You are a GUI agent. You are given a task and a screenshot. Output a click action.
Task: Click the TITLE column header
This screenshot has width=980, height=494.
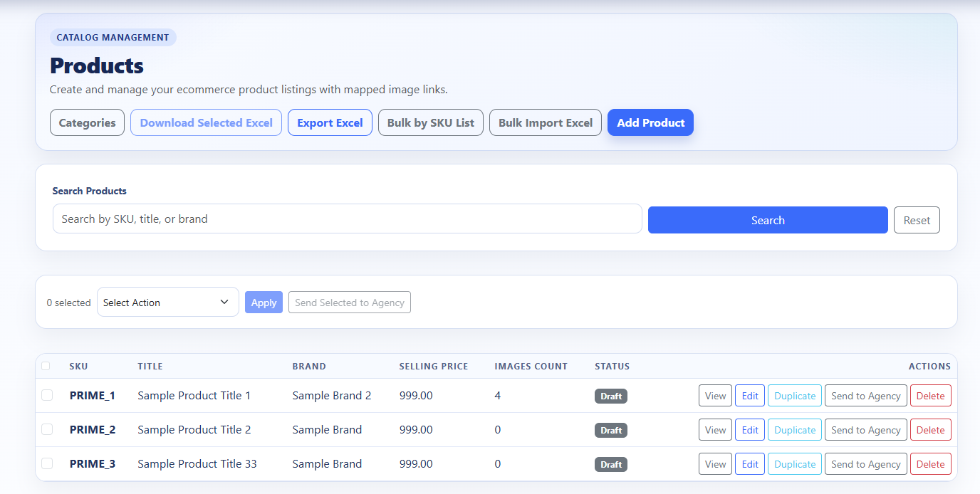click(x=150, y=367)
